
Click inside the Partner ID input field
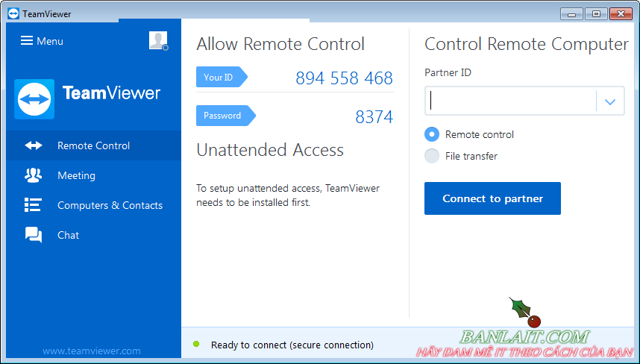click(x=511, y=102)
